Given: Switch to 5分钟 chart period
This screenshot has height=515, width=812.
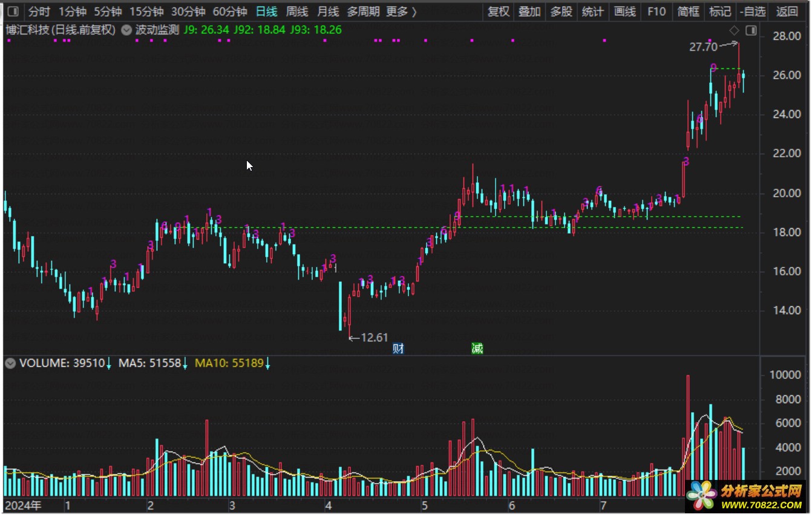Looking at the screenshot, I should [108, 11].
